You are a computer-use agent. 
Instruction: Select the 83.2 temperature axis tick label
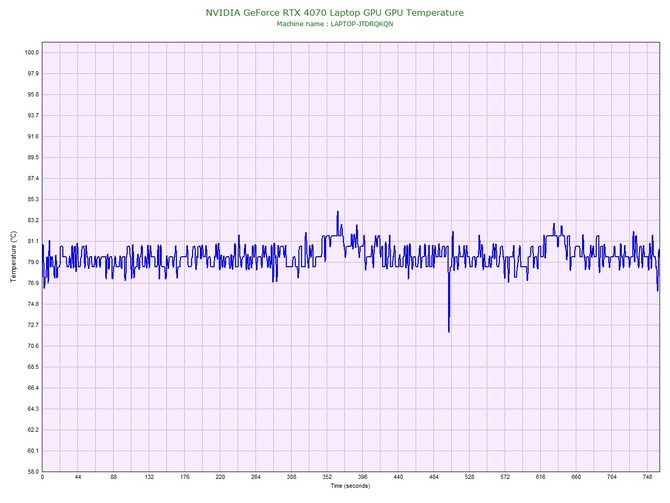(32, 220)
